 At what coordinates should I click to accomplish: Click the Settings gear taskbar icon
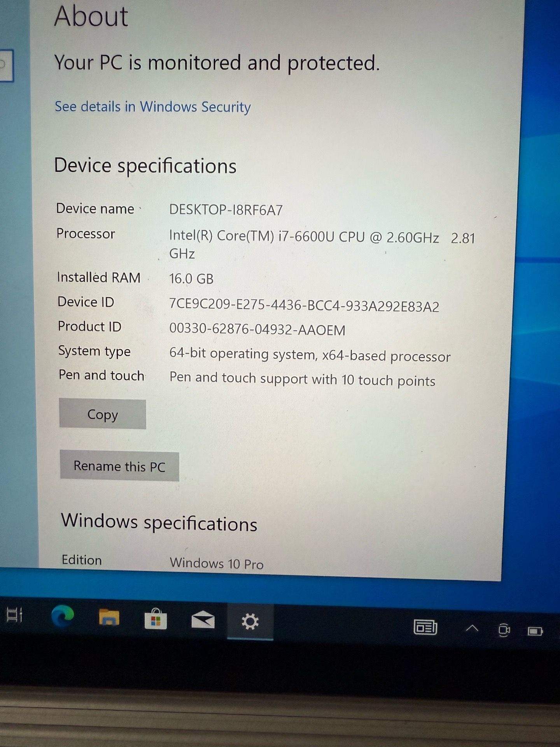(250, 621)
